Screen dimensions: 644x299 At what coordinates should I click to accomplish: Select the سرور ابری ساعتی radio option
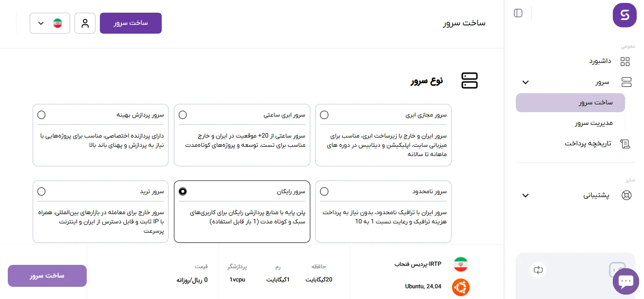click(183, 115)
